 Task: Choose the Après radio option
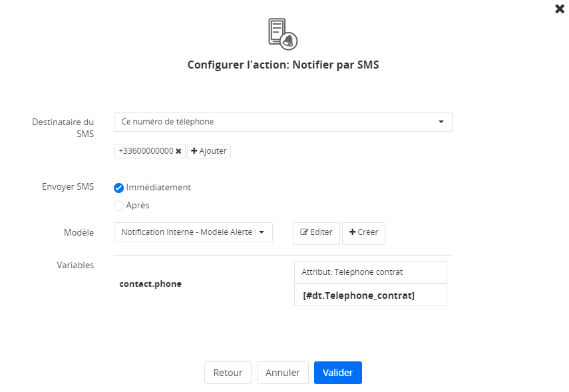point(119,206)
